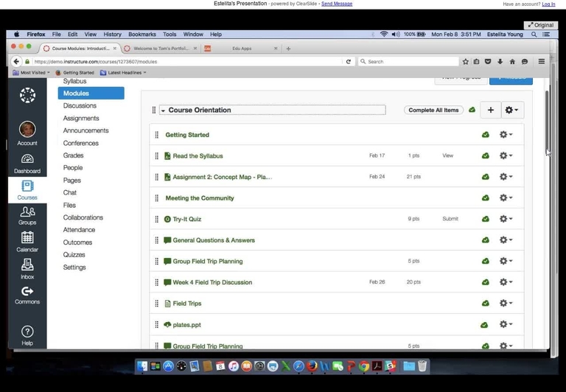Bookmark this page with the star icon
566x392 pixels.
click(466, 61)
